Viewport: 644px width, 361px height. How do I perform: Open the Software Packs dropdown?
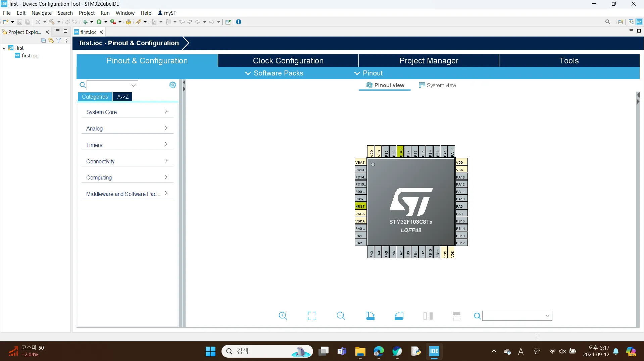click(x=274, y=73)
